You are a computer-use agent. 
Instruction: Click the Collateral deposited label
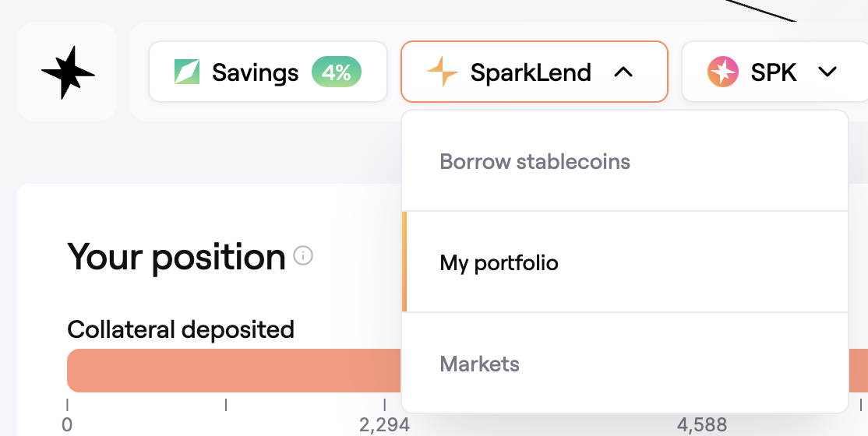[181, 329]
